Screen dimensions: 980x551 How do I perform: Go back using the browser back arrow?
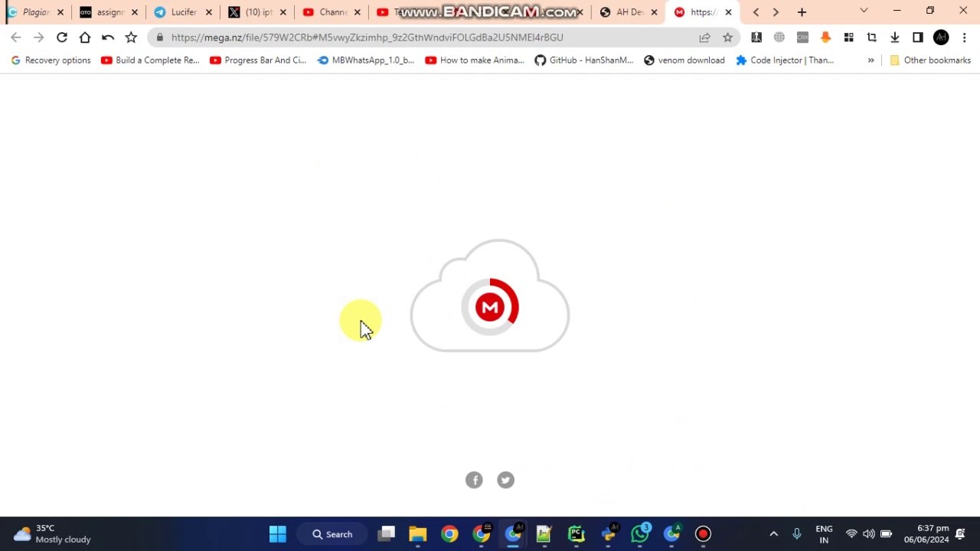[x=16, y=37]
